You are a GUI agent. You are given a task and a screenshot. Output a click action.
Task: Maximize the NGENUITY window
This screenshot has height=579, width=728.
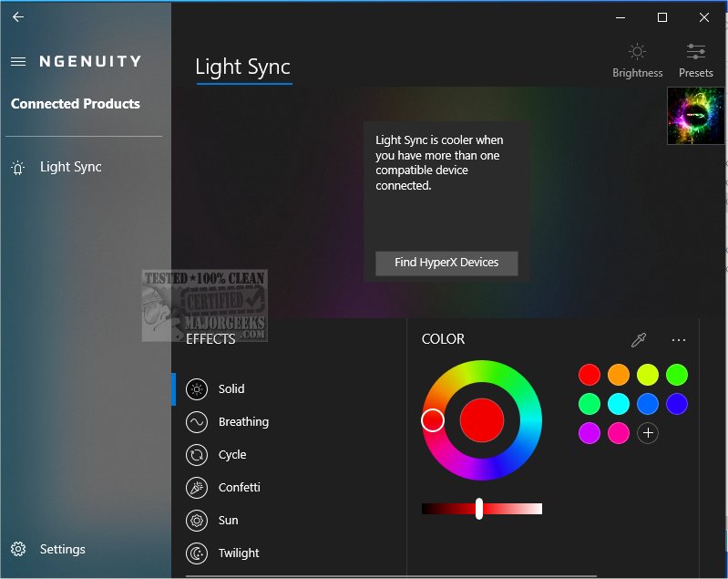pyautogui.click(x=662, y=17)
